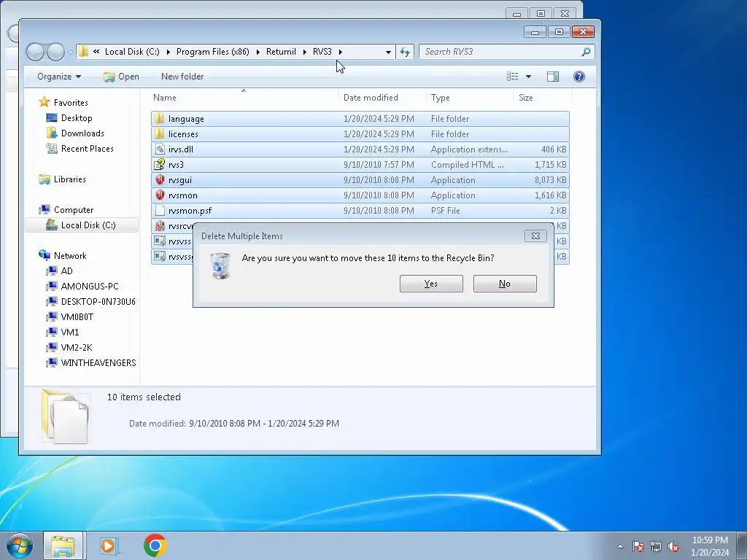Select rvsrcvr file icon
This screenshot has height=560, width=747.
point(160,226)
